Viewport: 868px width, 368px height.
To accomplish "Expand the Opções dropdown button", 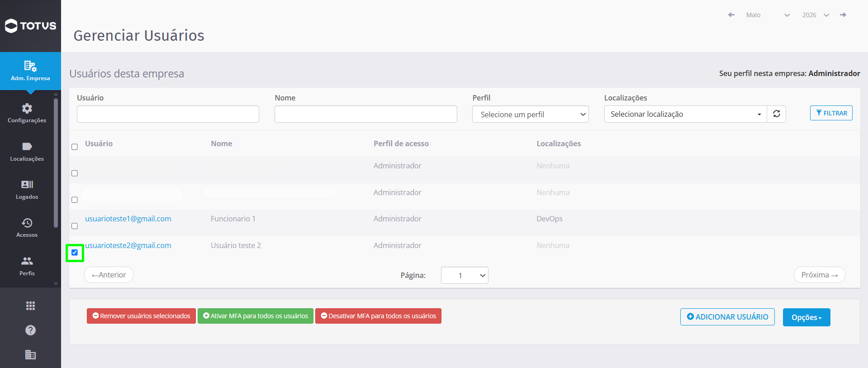I will pos(806,317).
